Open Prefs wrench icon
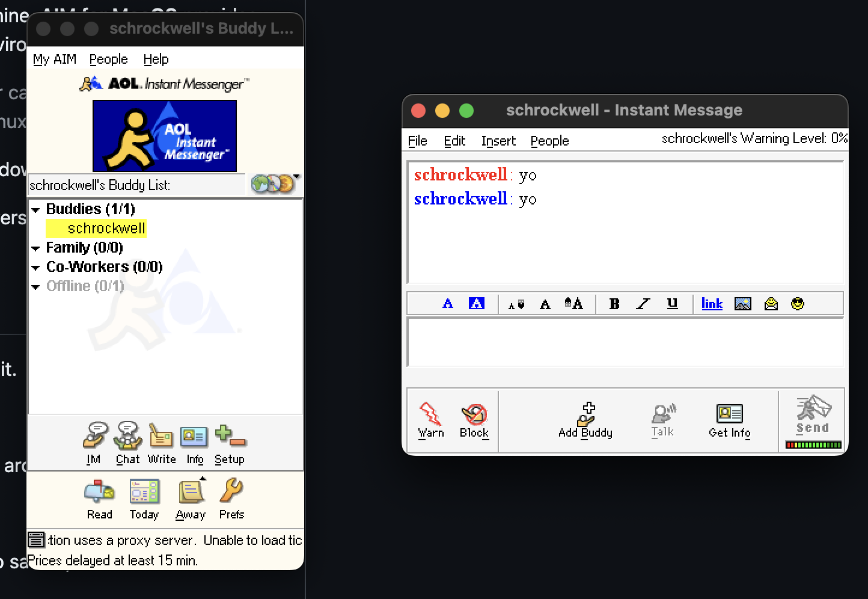The width and height of the screenshot is (868, 599). (231, 492)
